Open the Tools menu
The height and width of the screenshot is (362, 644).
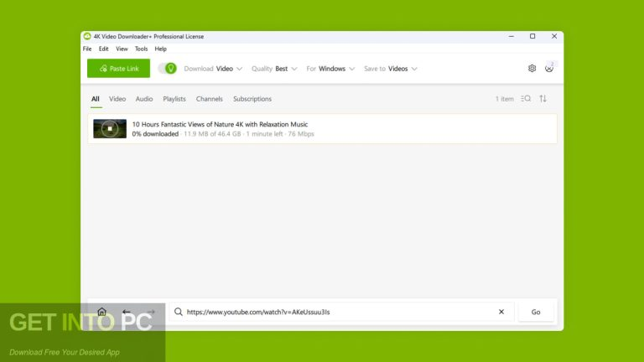click(x=141, y=49)
